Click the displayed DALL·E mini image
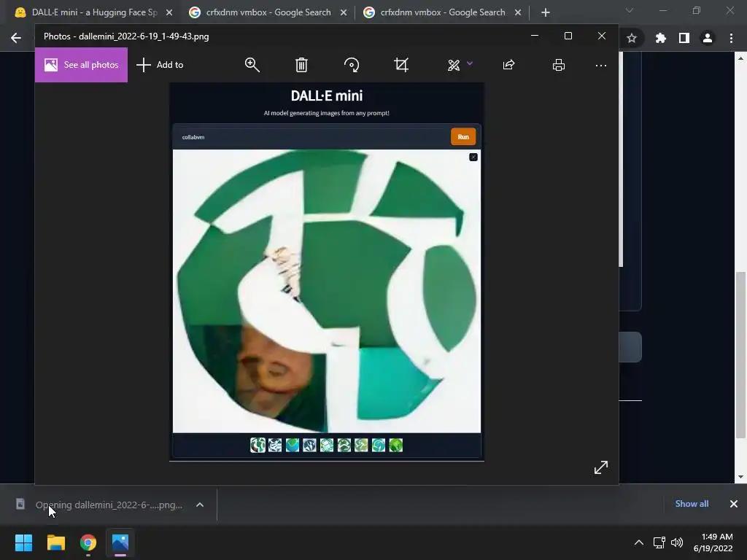This screenshot has width=747, height=560. coord(327,271)
